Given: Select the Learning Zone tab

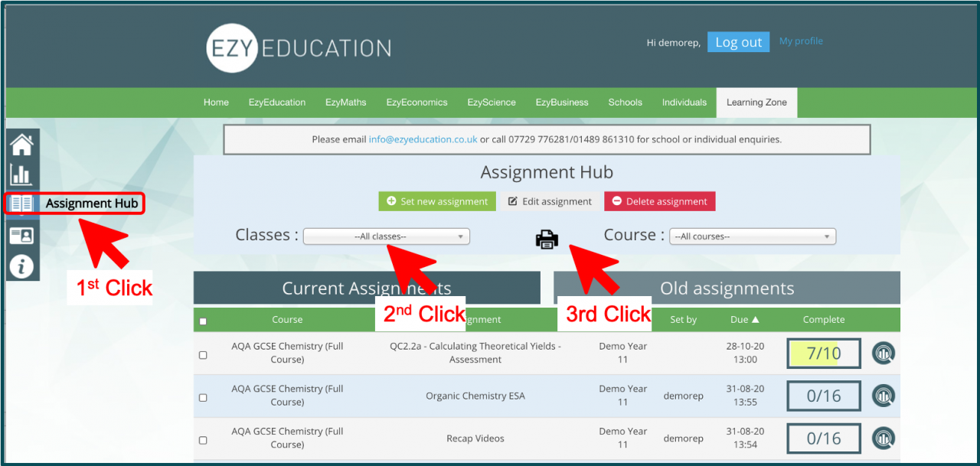Looking at the screenshot, I should 756,103.
